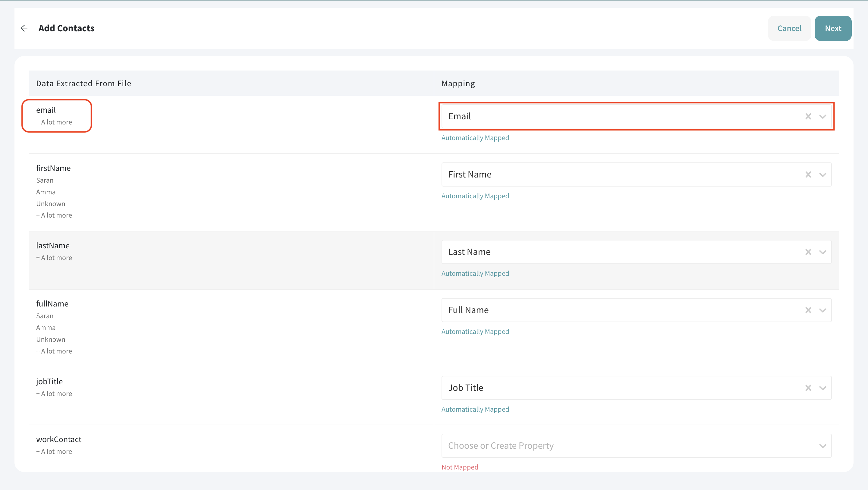Click the Next button
This screenshot has width=868, height=490.
[833, 28]
